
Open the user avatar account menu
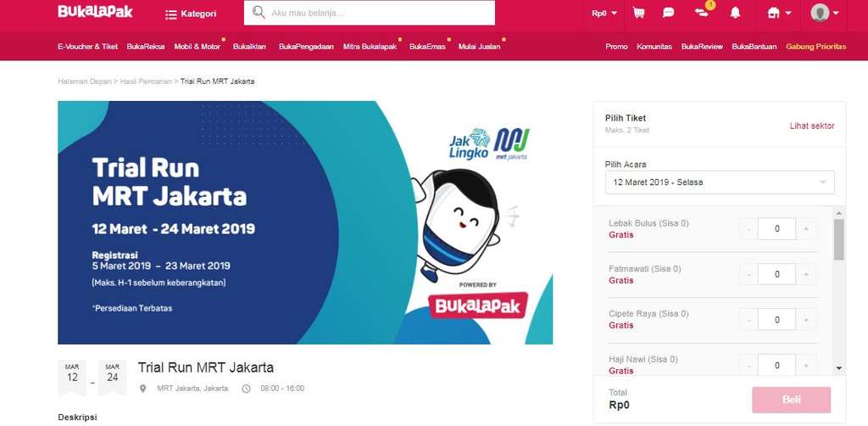824,13
